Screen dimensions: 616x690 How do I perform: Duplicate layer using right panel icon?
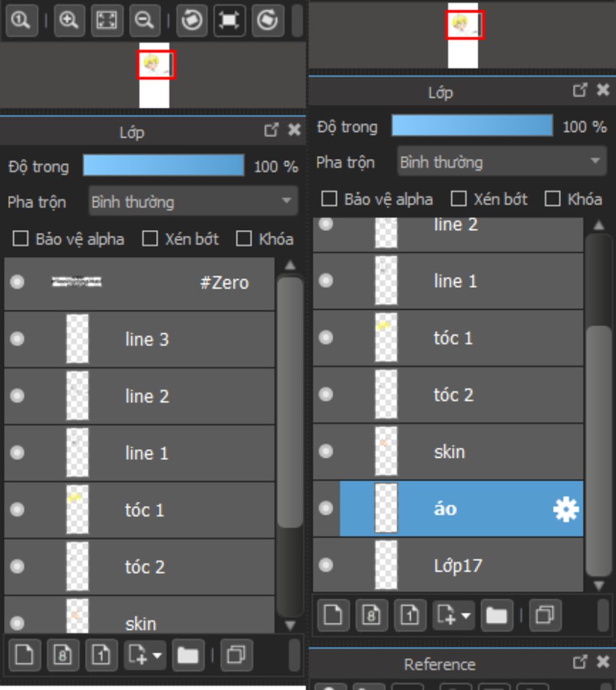coord(545,615)
